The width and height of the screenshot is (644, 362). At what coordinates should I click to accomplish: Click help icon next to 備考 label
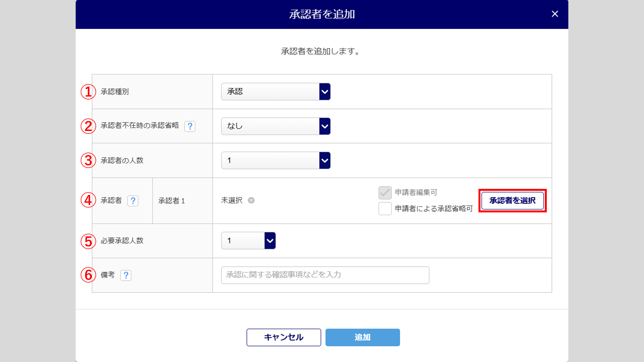126,275
